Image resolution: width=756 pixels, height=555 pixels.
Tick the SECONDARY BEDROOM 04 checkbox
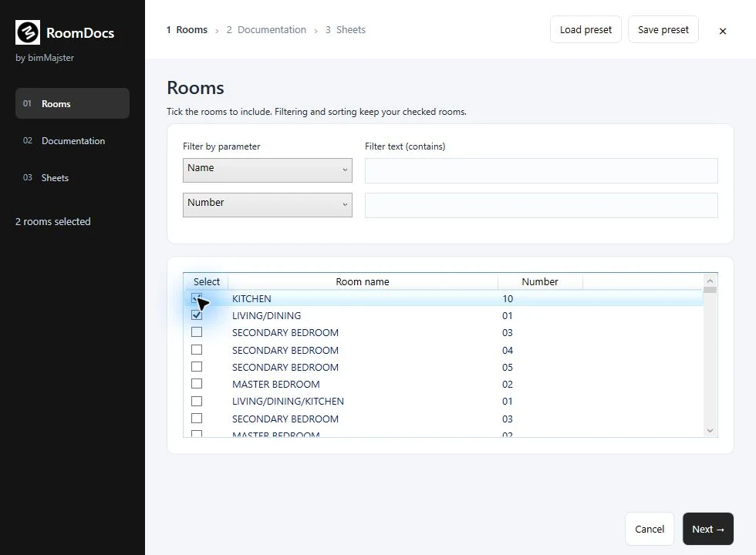click(x=197, y=350)
